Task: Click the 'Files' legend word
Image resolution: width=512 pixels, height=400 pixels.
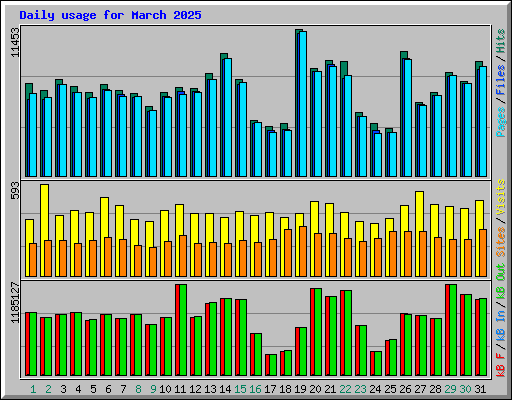Action: click(x=501, y=79)
